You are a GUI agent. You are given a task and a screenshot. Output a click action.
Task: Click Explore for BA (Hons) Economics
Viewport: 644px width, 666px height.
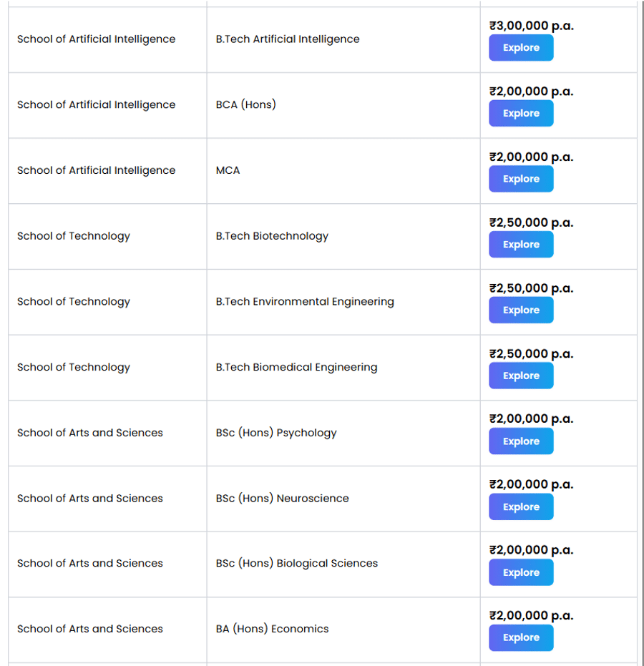coord(520,637)
